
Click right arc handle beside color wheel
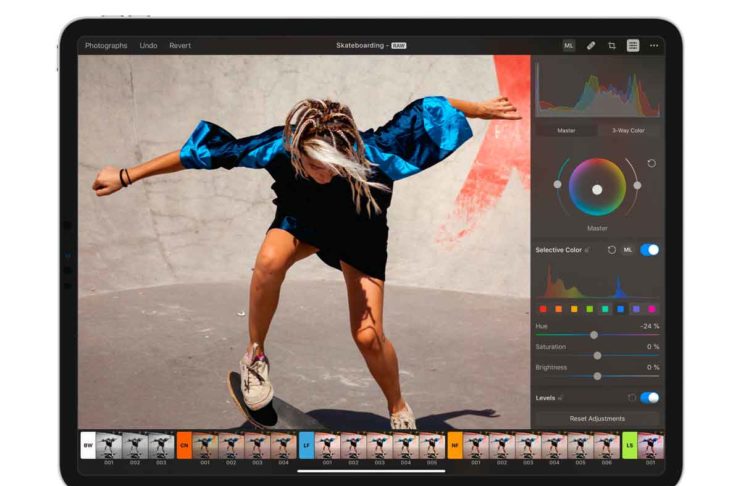638,185
